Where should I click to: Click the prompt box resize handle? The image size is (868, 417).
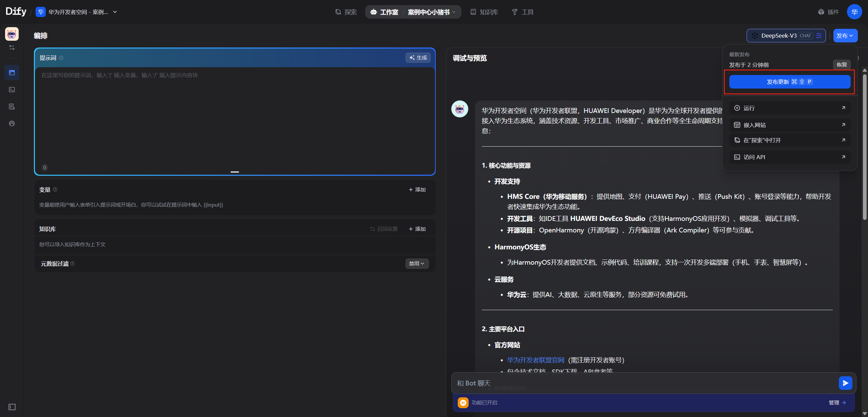pyautogui.click(x=235, y=172)
